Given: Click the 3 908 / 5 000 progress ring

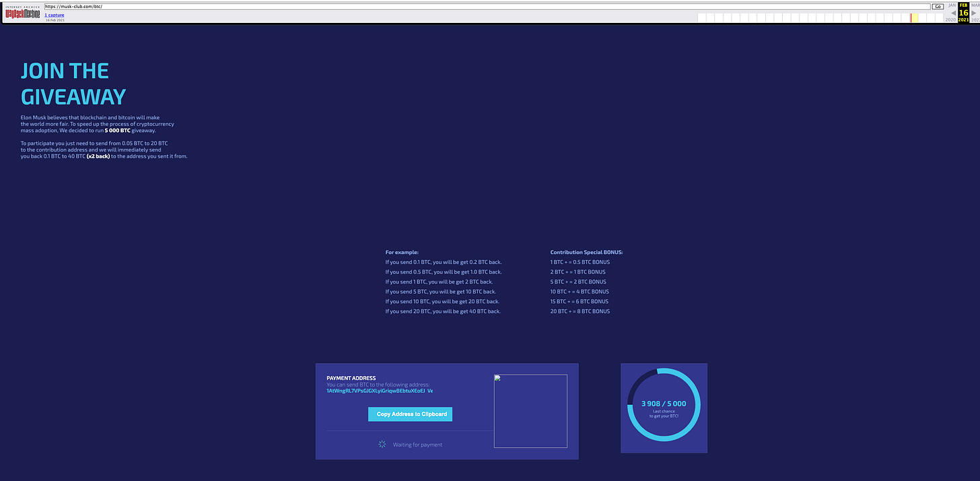Looking at the screenshot, I should [664, 404].
